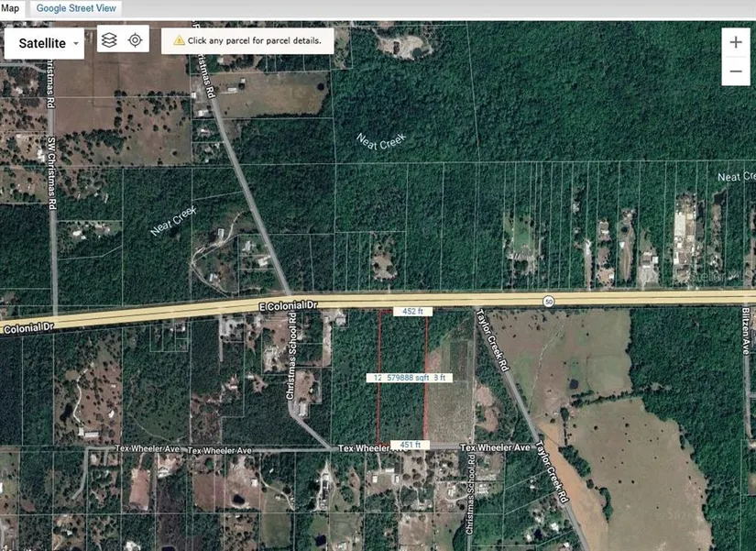The image size is (756, 551).
Task: Click the E Colonial Dr road label
Action: (x=284, y=303)
